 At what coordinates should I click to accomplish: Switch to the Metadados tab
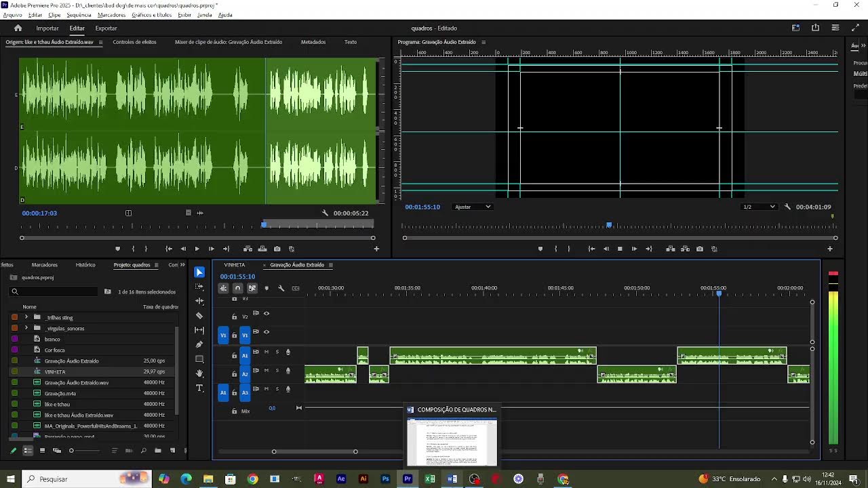313,42
